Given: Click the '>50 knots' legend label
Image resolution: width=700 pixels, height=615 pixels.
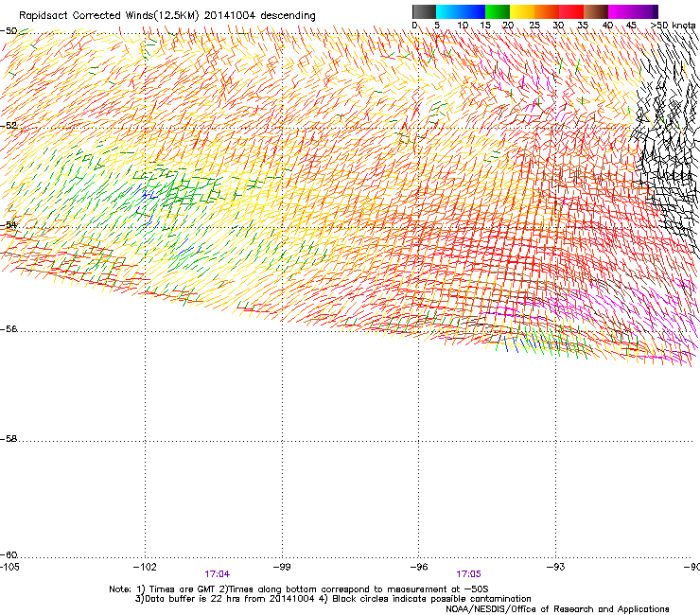Looking at the screenshot, I should [674, 26].
